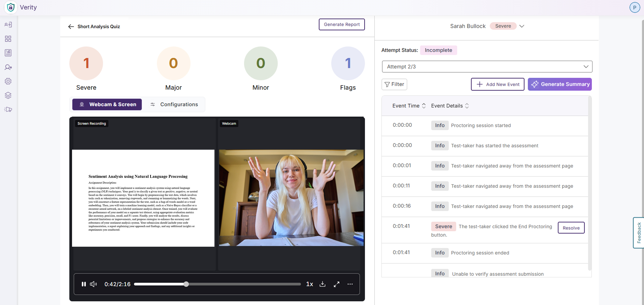The height and width of the screenshot is (305, 644).
Task: Click Add New Event
Action: click(498, 84)
